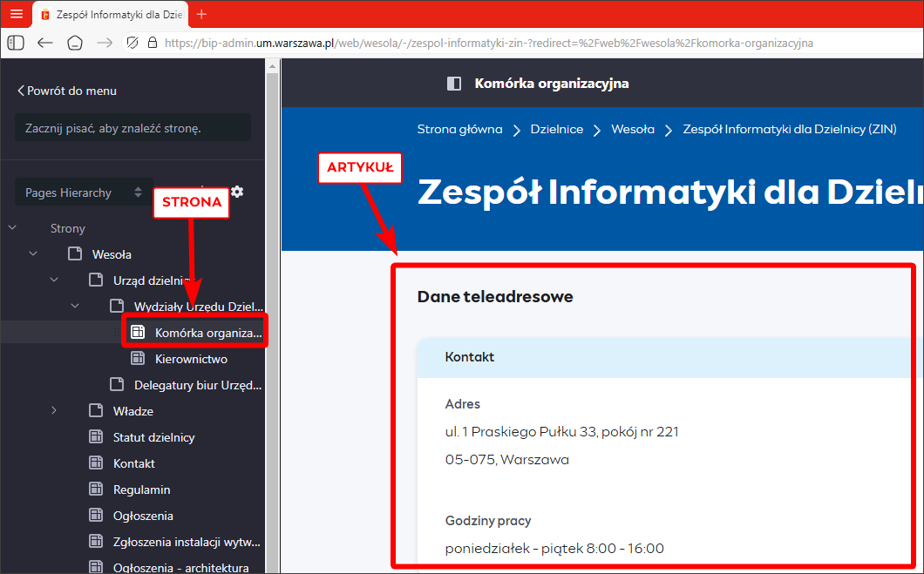Click the sidebar vertical scrollbar
Viewport: 924px width, 574px height.
[x=271, y=348]
